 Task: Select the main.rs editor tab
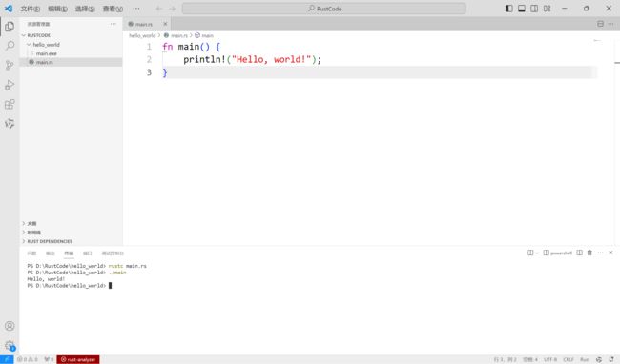147,24
